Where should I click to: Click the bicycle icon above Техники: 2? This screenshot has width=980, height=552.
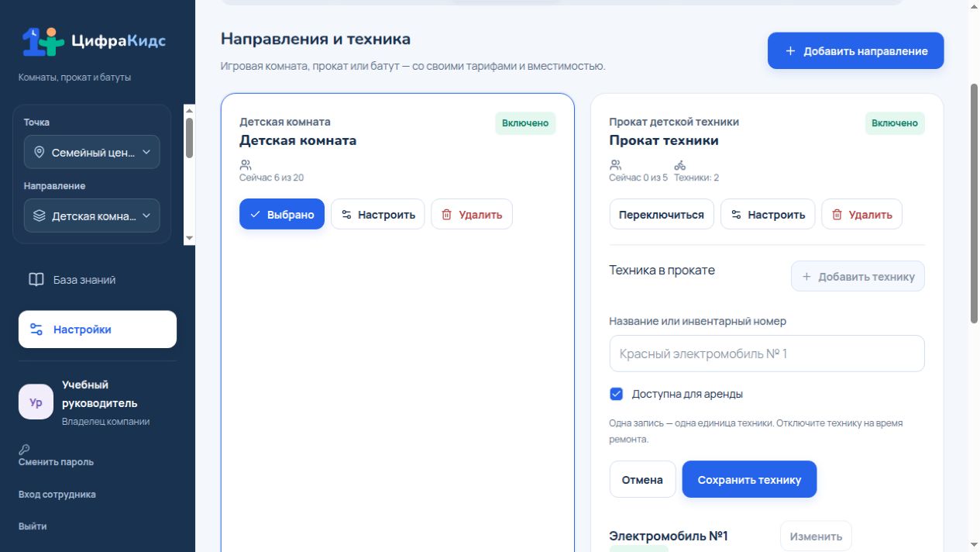pyautogui.click(x=679, y=165)
